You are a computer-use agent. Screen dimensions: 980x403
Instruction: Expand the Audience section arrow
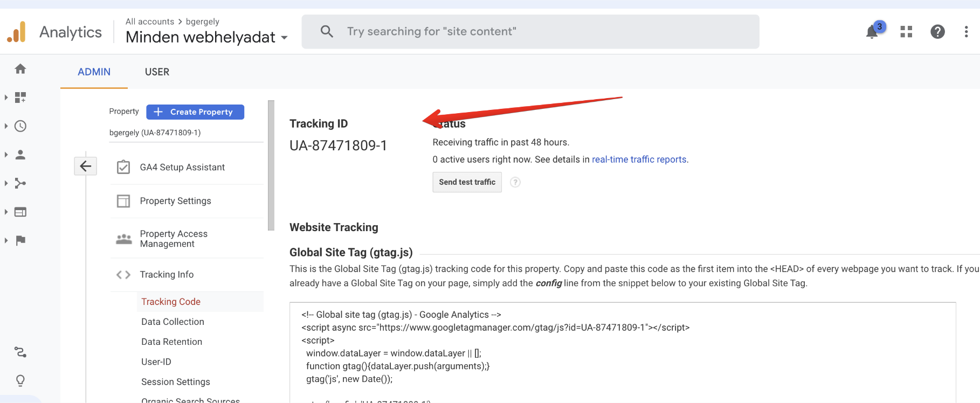pyautogui.click(x=6, y=155)
